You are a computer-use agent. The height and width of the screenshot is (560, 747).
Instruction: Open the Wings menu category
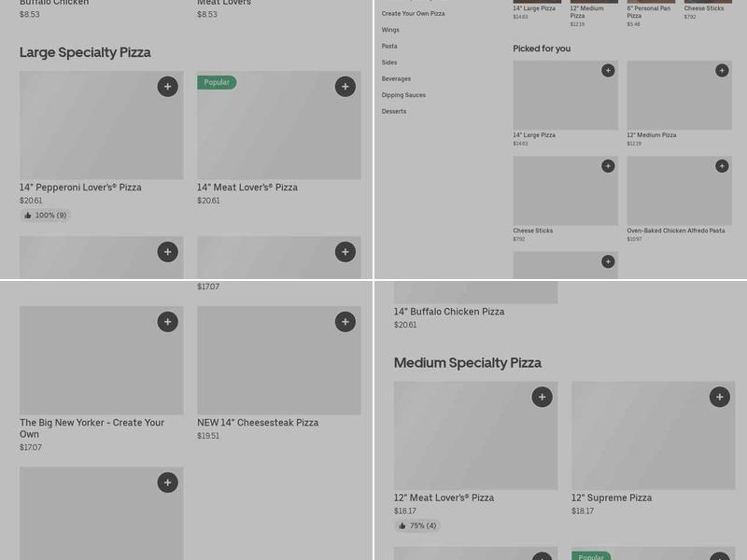coord(390,30)
